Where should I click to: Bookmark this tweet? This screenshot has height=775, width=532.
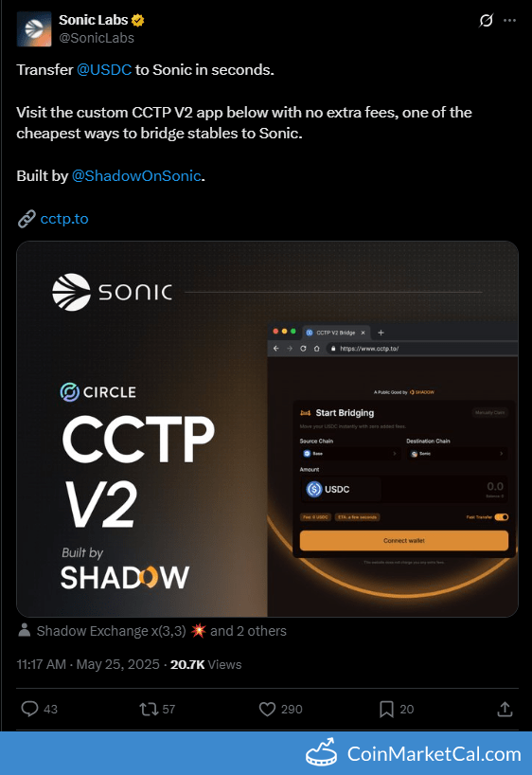[x=386, y=710]
